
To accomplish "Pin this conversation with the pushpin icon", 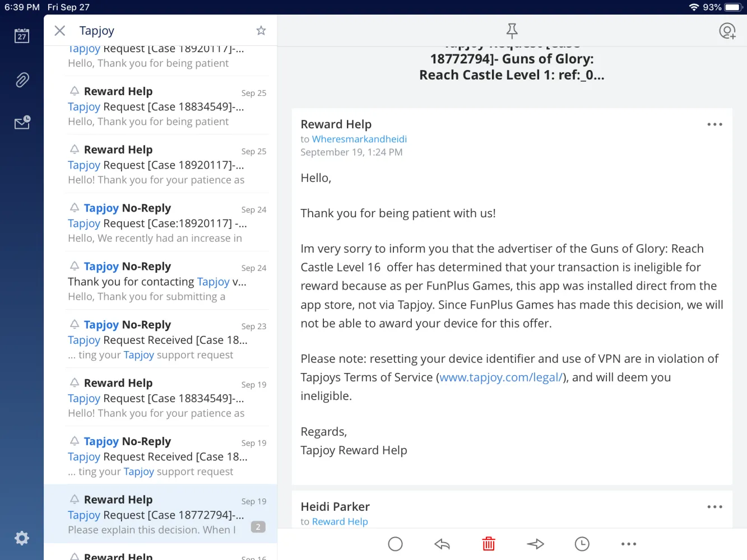I will [512, 30].
